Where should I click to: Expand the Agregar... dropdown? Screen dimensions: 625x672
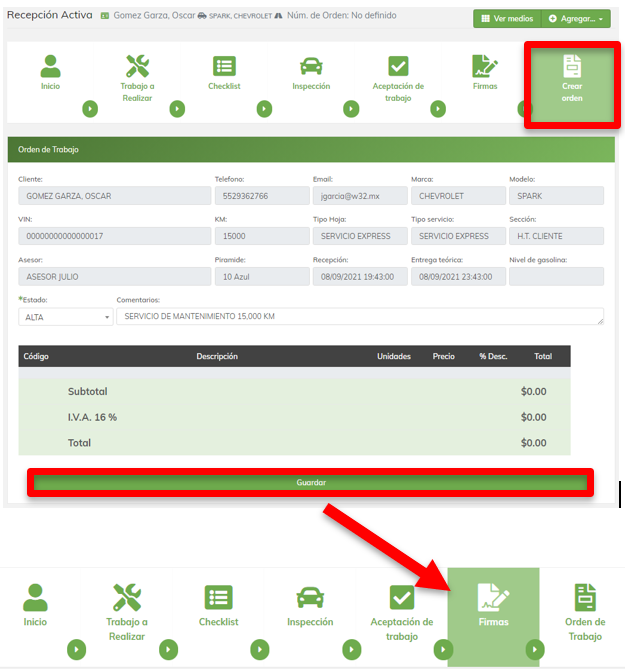575,19
